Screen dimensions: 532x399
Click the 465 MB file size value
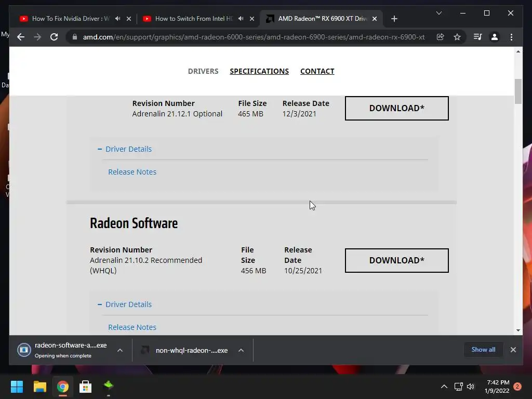tap(250, 114)
